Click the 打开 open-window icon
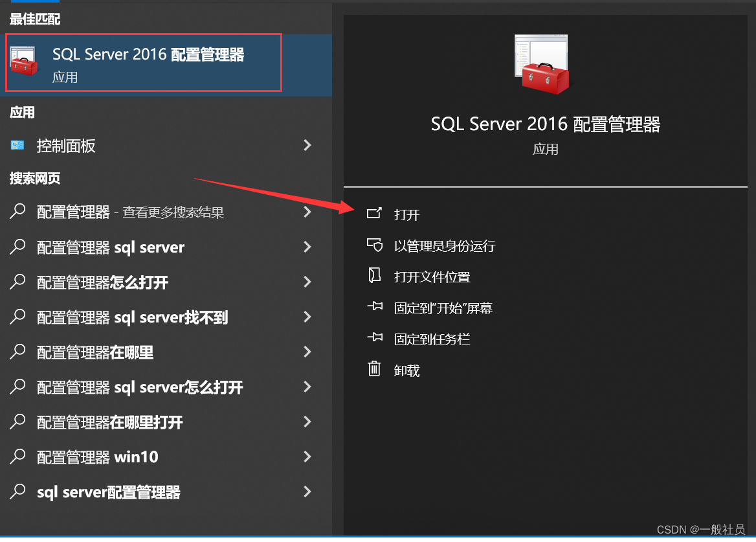756x542 pixels. [x=374, y=213]
